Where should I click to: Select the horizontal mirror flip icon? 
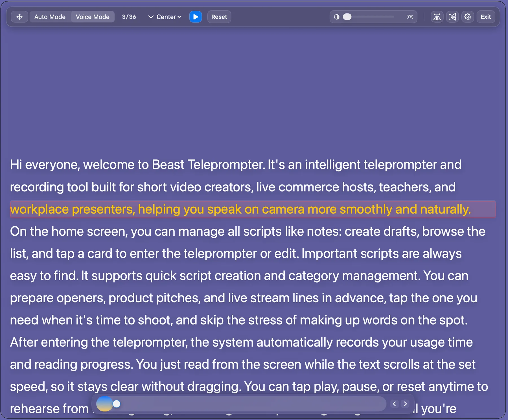(x=437, y=17)
